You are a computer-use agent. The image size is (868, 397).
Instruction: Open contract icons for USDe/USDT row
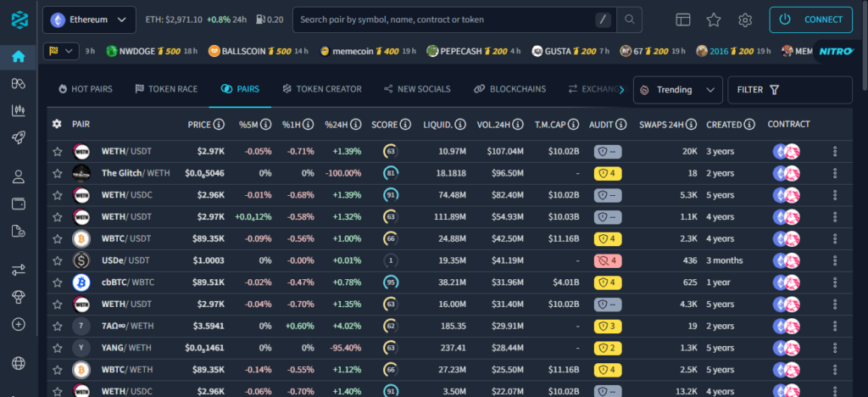coord(787,260)
